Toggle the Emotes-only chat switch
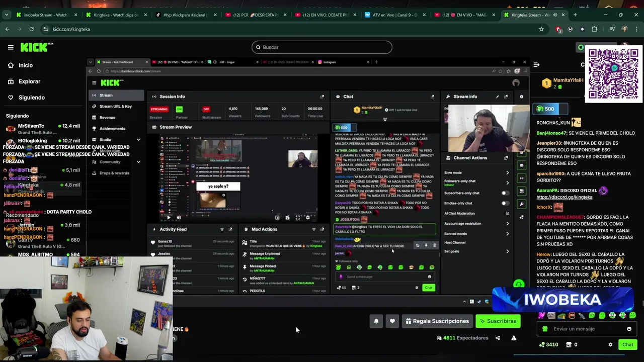 coord(505,203)
